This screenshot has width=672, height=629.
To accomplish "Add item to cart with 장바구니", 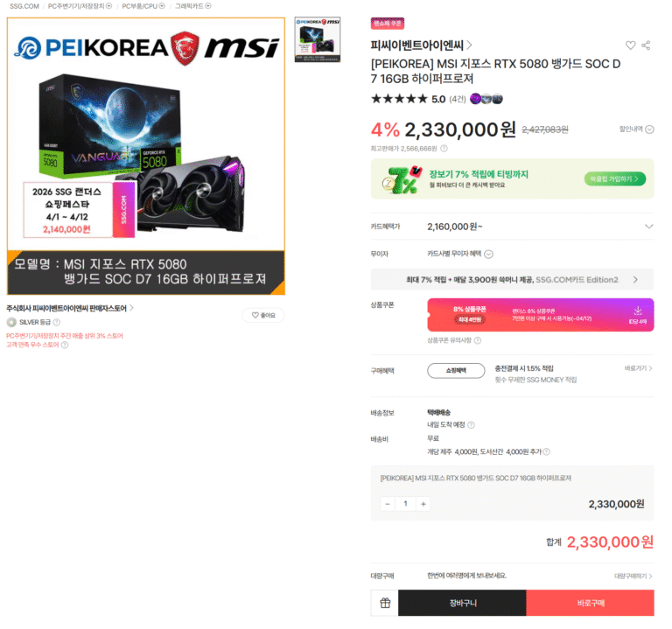I will 462,603.
